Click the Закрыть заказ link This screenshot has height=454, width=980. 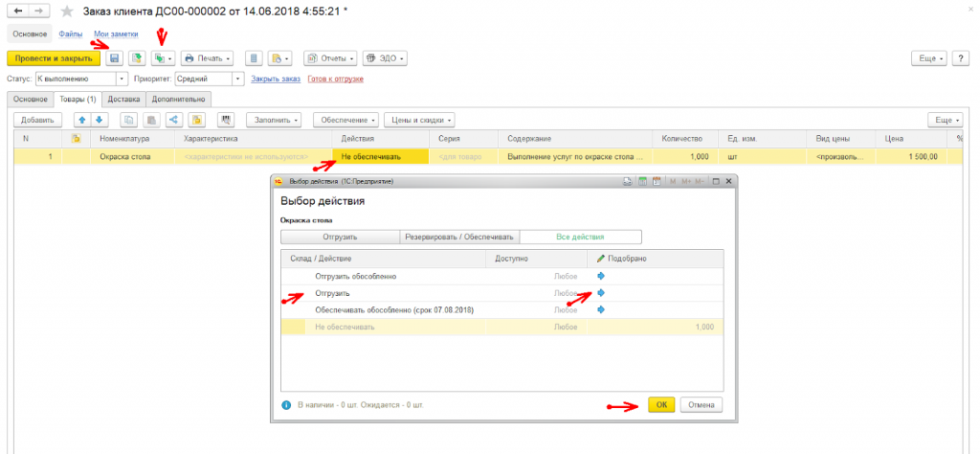tap(276, 79)
